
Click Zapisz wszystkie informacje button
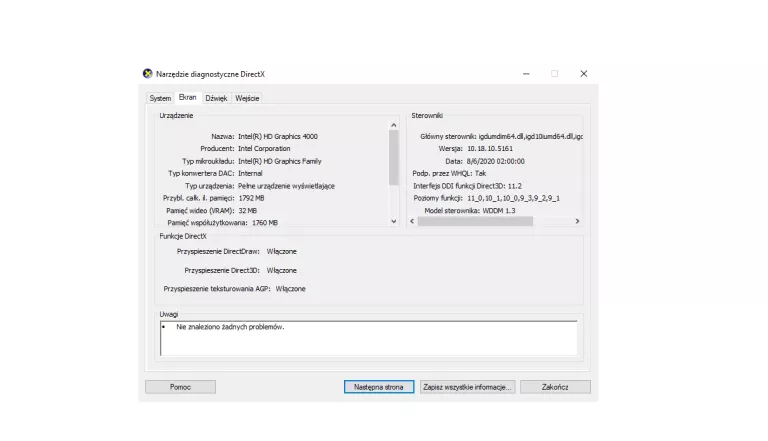click(x=467, y=386)
